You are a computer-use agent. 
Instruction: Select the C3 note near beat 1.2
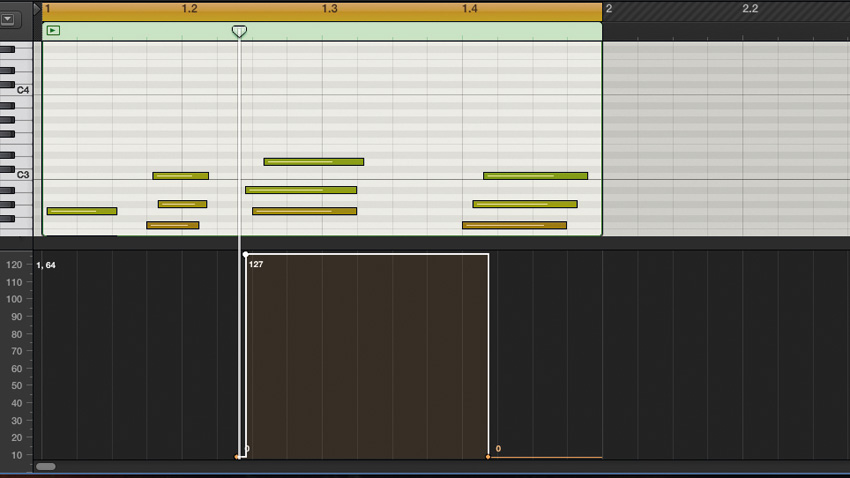pyautogui.click(x=181, y=176)
